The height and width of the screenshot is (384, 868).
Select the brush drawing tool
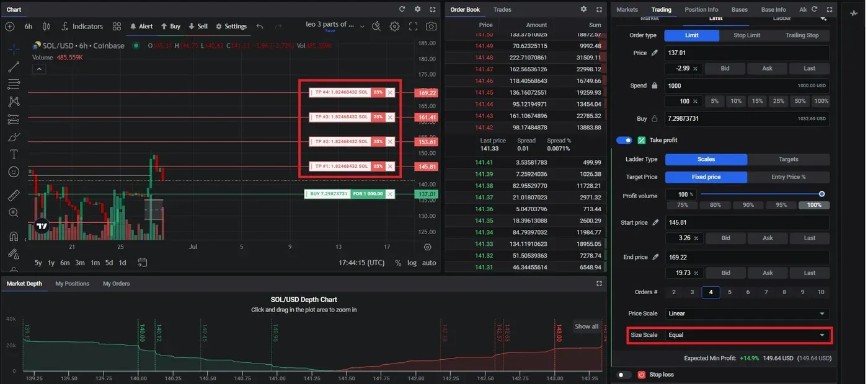click(x=14, y=137)
